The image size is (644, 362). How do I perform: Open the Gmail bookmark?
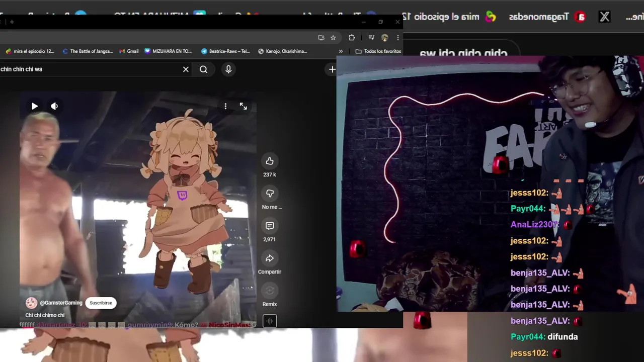[x=129, y=51]
